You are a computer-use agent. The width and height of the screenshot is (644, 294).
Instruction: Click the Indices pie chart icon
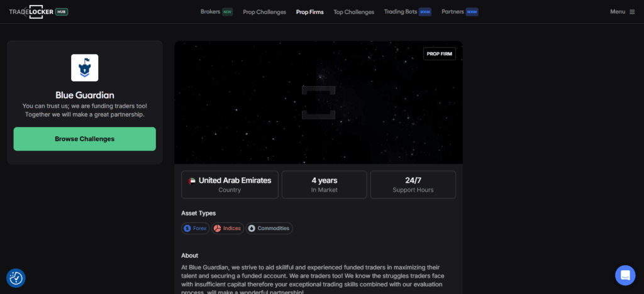tap(217, 229)
